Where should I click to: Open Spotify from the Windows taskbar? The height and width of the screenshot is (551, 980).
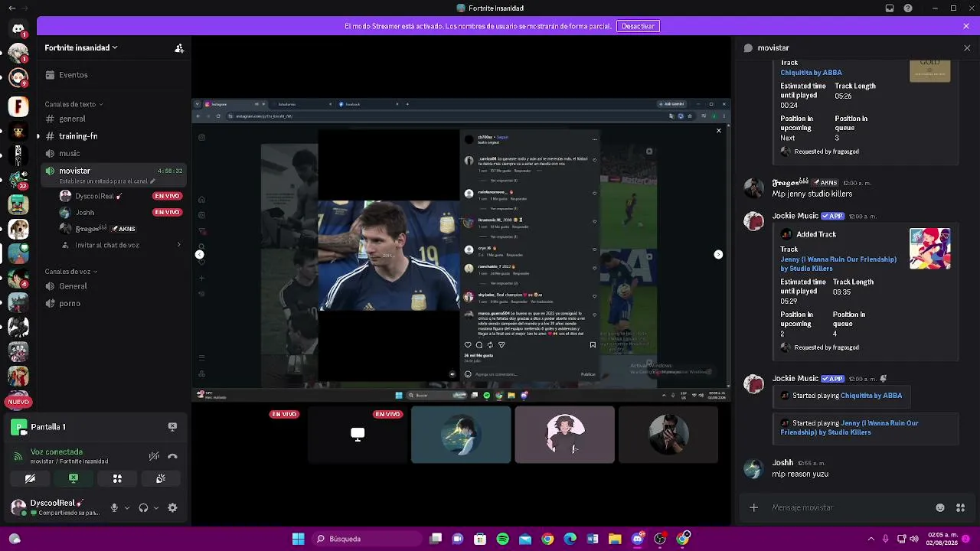coord(502,539)
